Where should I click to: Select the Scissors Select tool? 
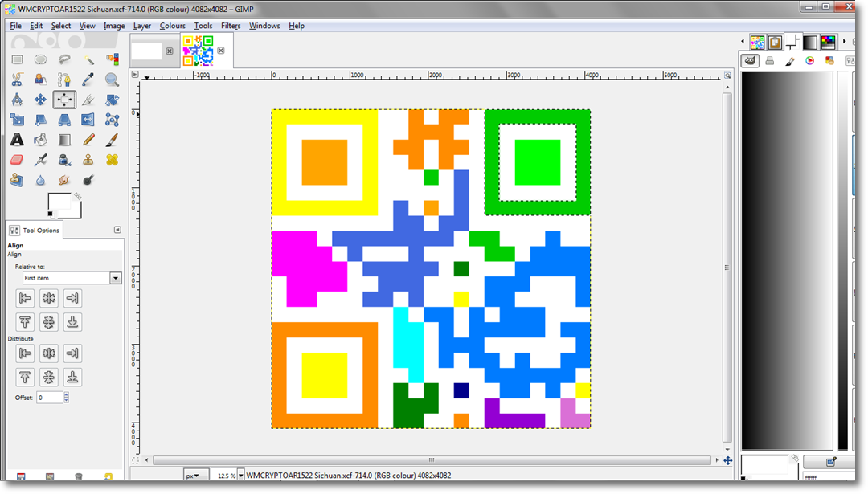point(17,80)
